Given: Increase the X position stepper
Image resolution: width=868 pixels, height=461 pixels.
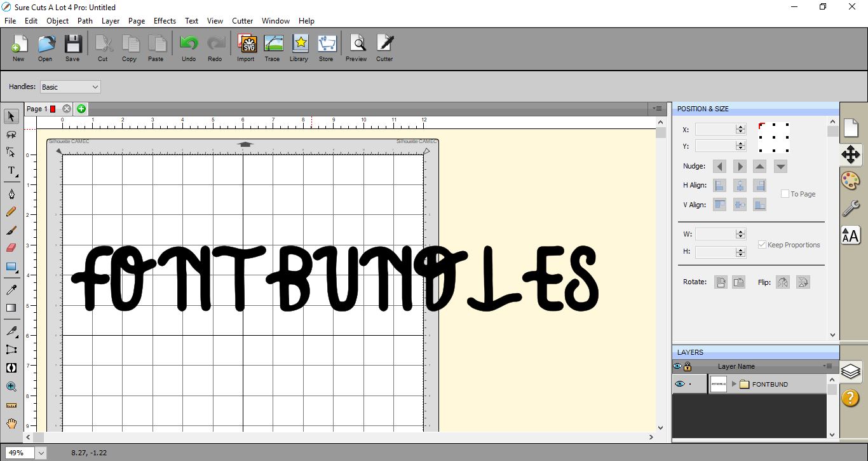Looking at the screenshot, I should [740, 127].
